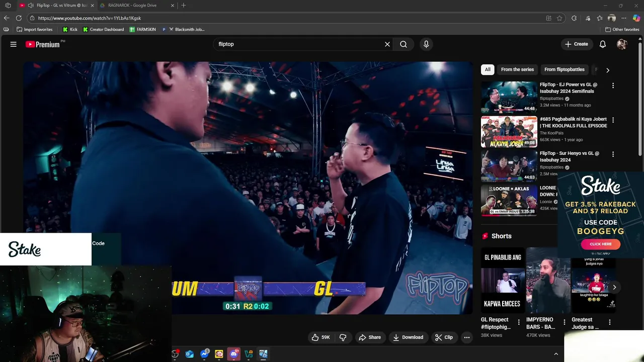This screenshot has width=644, height=362.
Task: Open options for IMPYERNO BARS short
Action: click(x=564, y=322)
